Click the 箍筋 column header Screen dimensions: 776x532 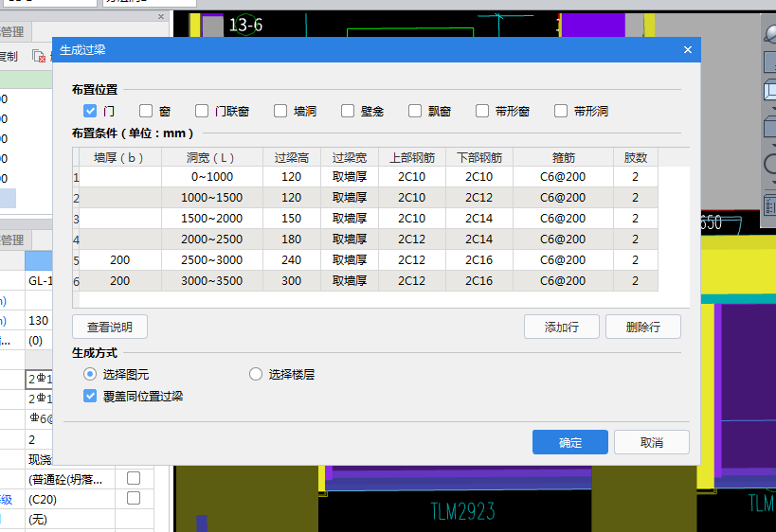click(x=563, y=158)
